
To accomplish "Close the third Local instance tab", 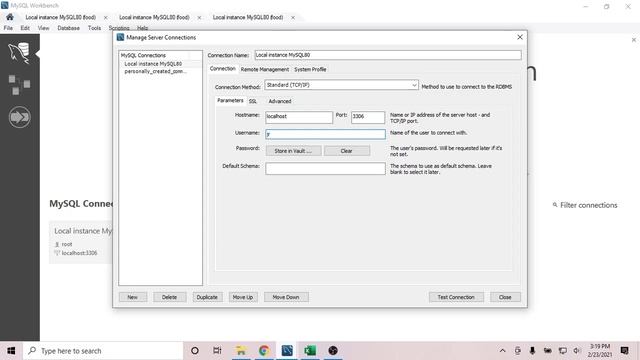I will point(293,18).
